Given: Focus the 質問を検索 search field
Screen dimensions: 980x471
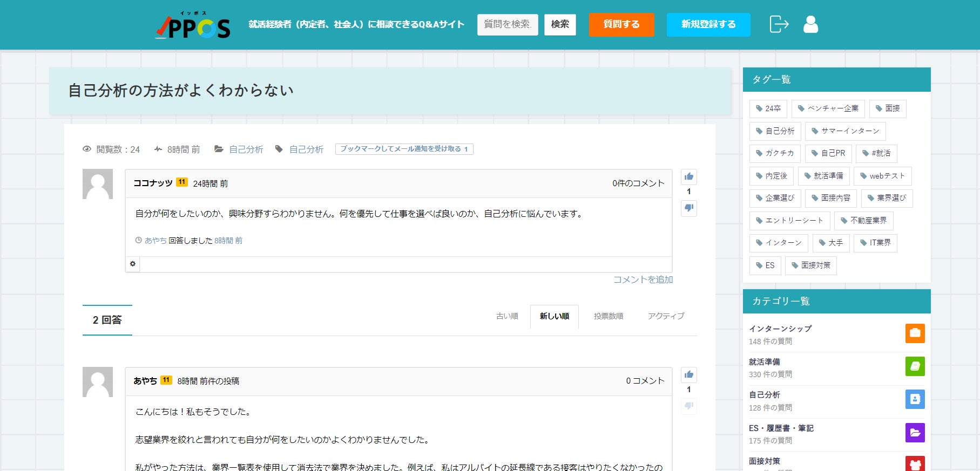Looking at the screenshot, I should [508, 25].
